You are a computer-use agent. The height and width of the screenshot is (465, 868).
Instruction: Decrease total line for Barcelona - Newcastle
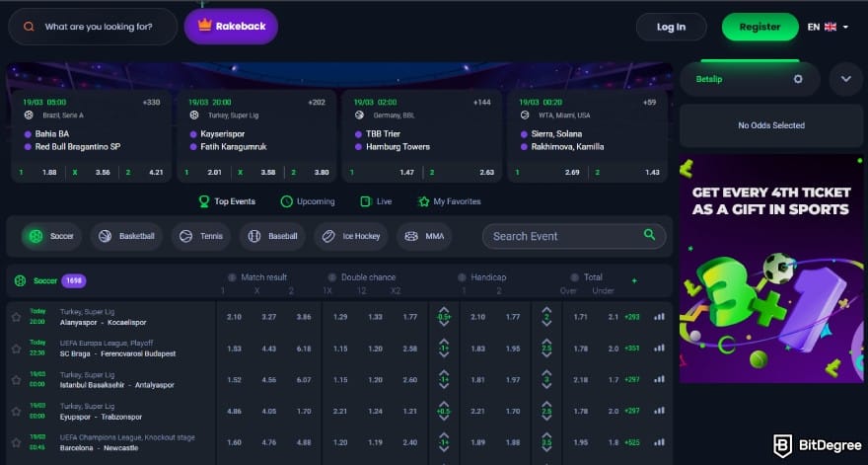546,450
